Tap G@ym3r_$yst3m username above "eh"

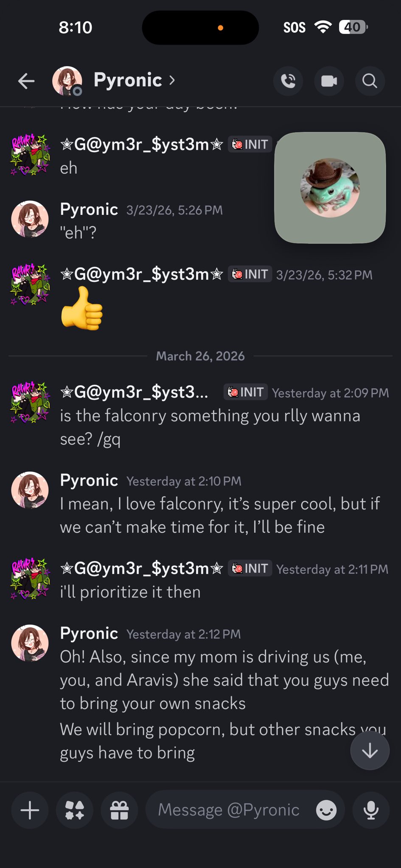tap(142, 145)
